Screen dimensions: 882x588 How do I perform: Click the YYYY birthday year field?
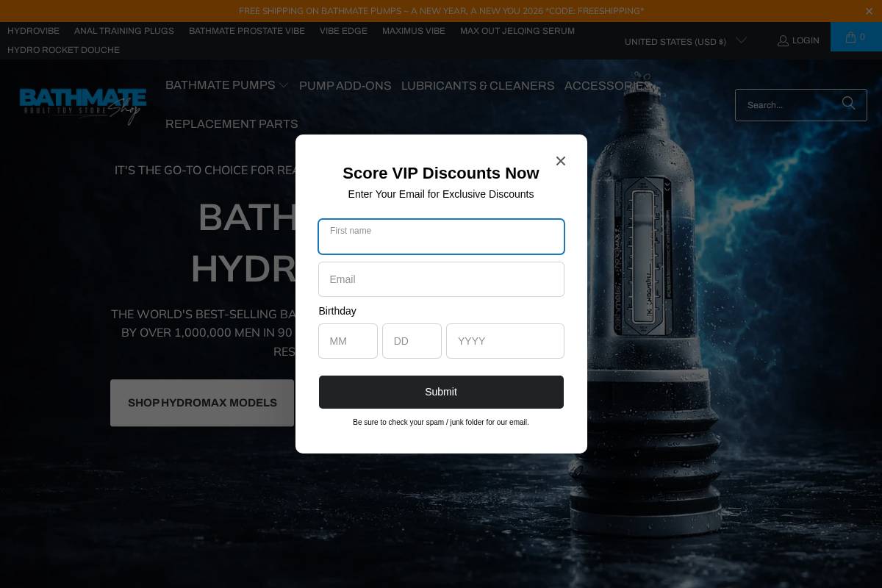(x=505, y=341)
